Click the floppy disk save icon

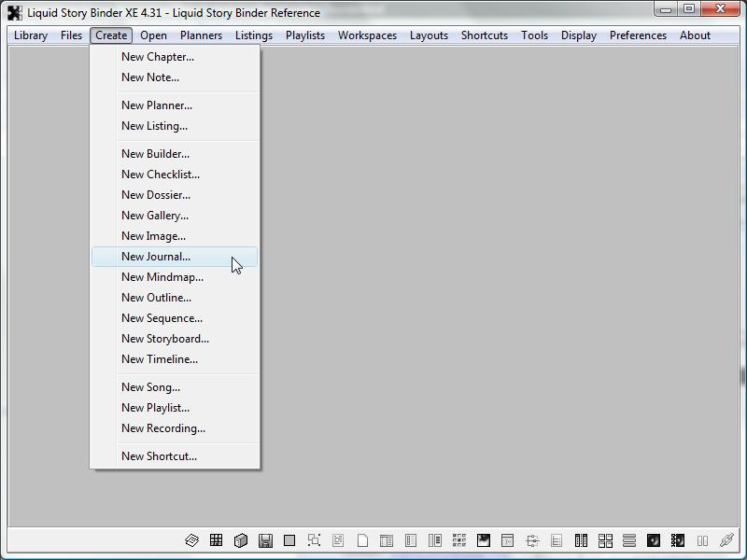(265, 540)
